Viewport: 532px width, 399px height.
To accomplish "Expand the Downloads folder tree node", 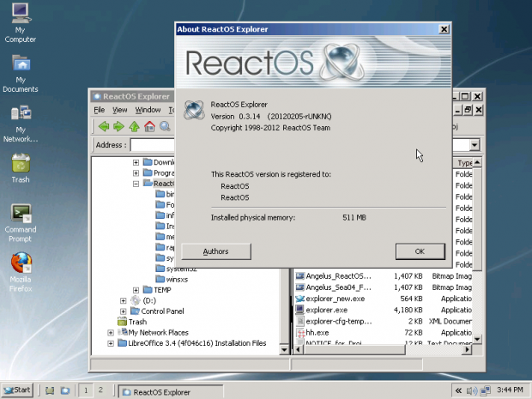I will [136, 162].
